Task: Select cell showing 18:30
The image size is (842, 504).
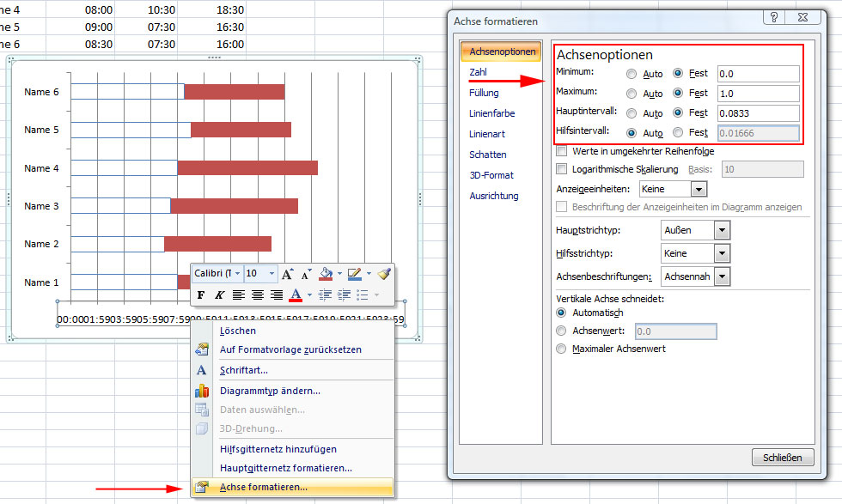Action: [230, 10]
